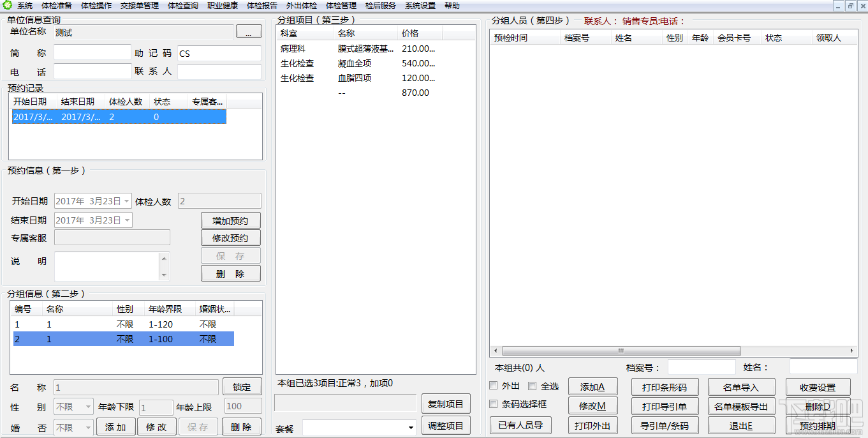Image resolution: width=868 pixels, height=438 pixels.
Task: Click the 年龄界限 column header
Action: click(x=170, y=309)
